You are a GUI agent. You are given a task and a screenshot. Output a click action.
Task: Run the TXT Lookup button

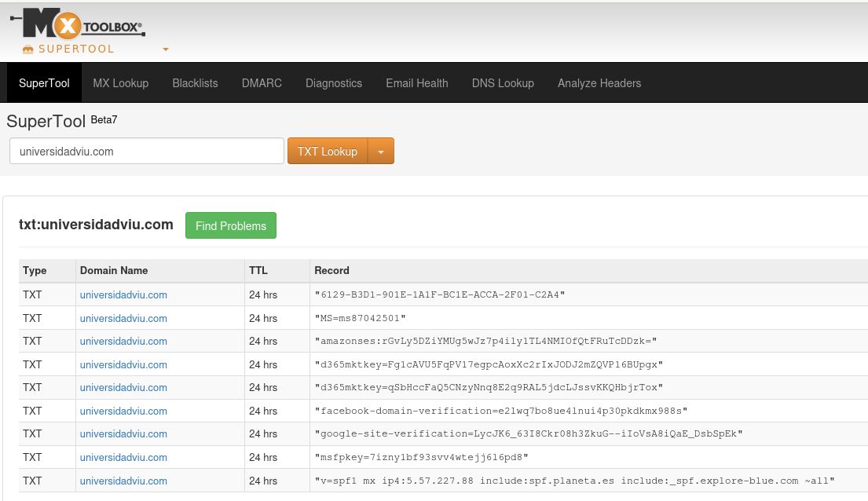point(327,151)
